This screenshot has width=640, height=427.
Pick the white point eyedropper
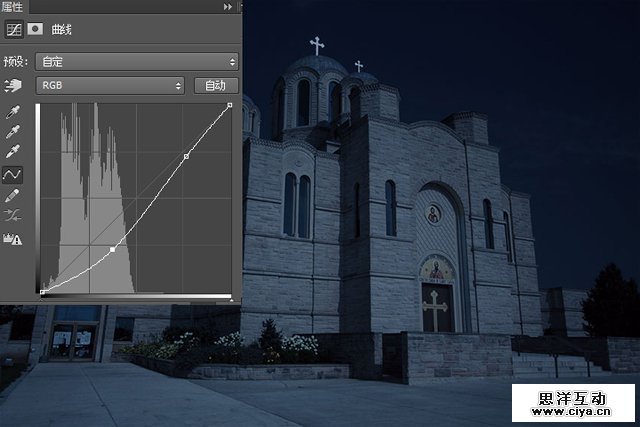point(14,152)
